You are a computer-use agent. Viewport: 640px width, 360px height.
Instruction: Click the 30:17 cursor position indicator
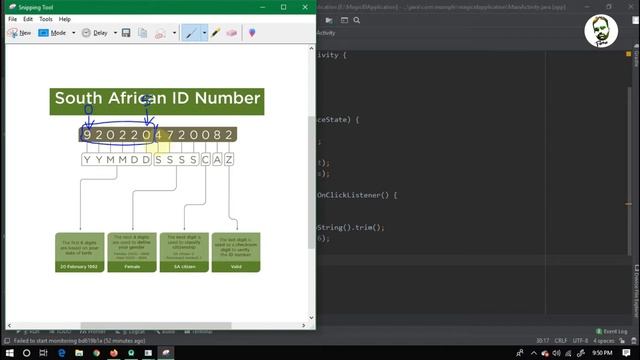click(x=542, y=340)
